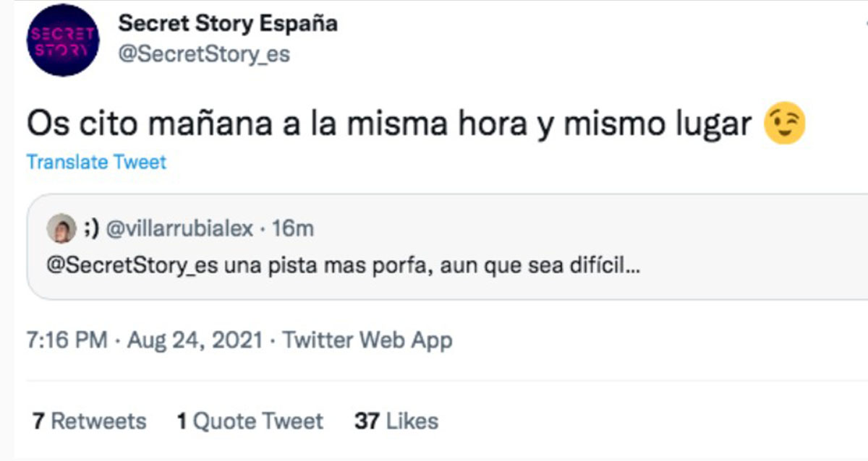Click the winking face emoji
The image size is (868, 461).
784,125
